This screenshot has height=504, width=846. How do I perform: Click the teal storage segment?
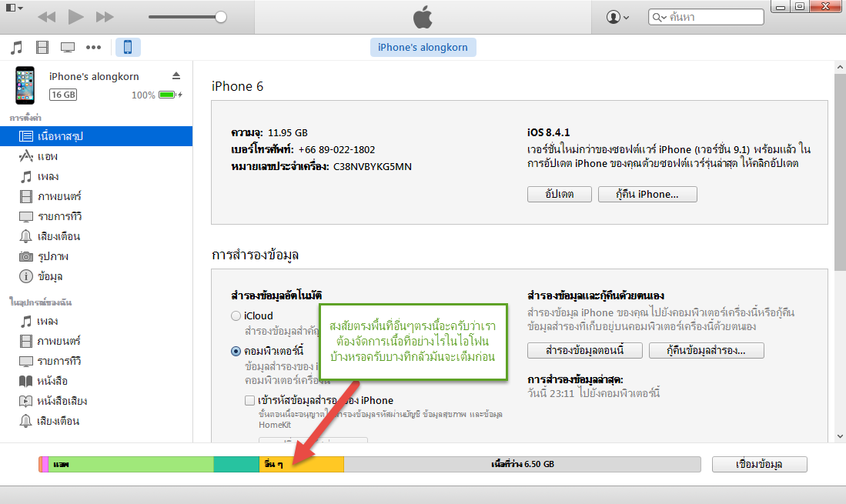click(x=236, y=464)
